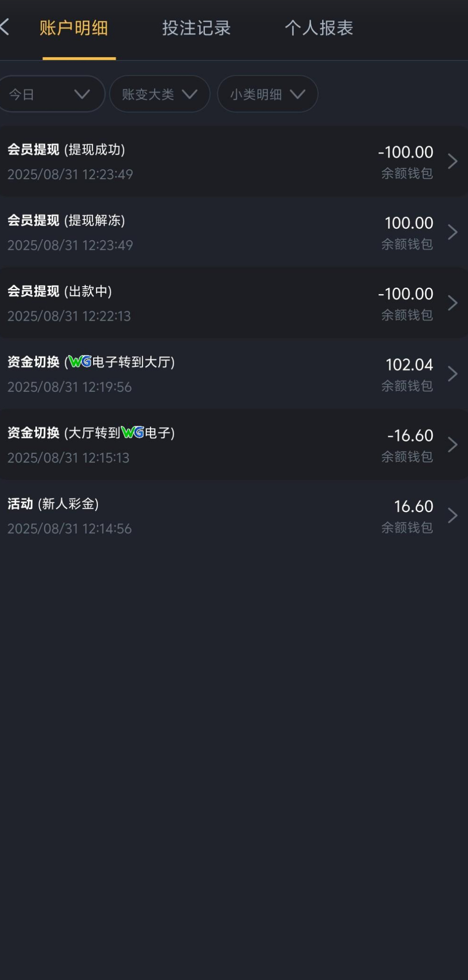Open the 账变大类 category dropdown
The image size is (468, 980).
coord(159,94)
